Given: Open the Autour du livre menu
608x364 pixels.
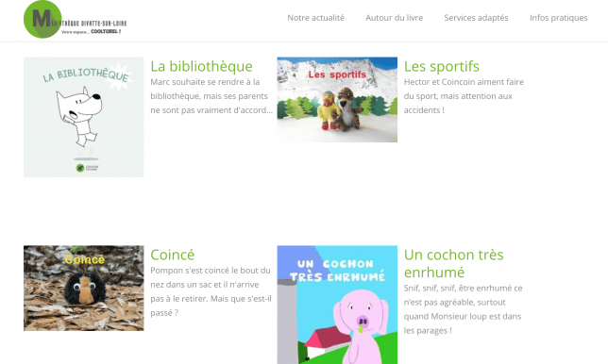Looking at the screenshot, I should click(394, 18).
